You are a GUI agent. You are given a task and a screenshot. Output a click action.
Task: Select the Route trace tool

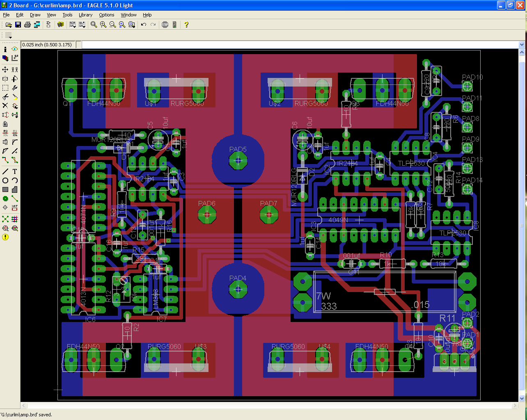click(x=5, y=160)
